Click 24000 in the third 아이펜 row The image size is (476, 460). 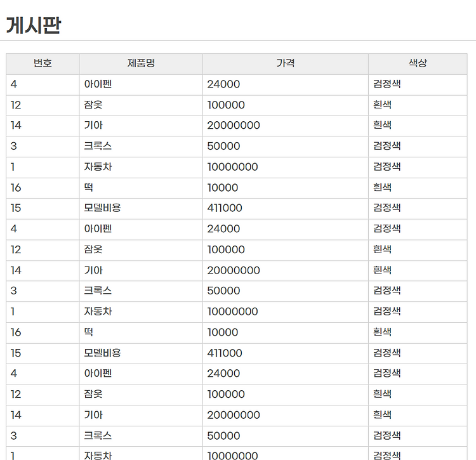coord(223,374)
